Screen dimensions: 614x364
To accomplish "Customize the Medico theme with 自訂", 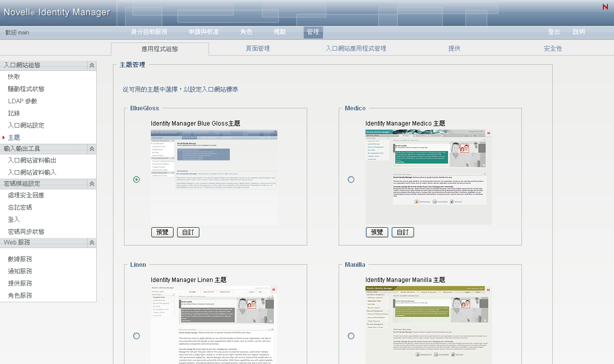I will pos(403,232).
